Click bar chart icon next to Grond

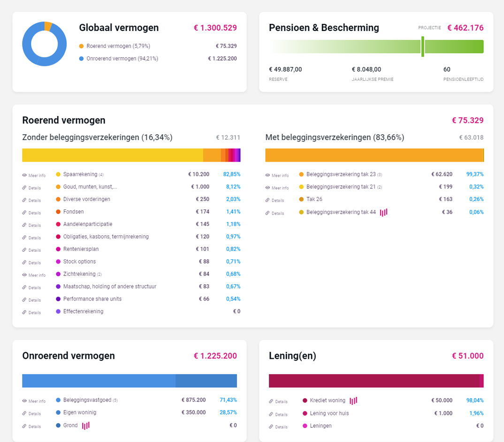85,426
